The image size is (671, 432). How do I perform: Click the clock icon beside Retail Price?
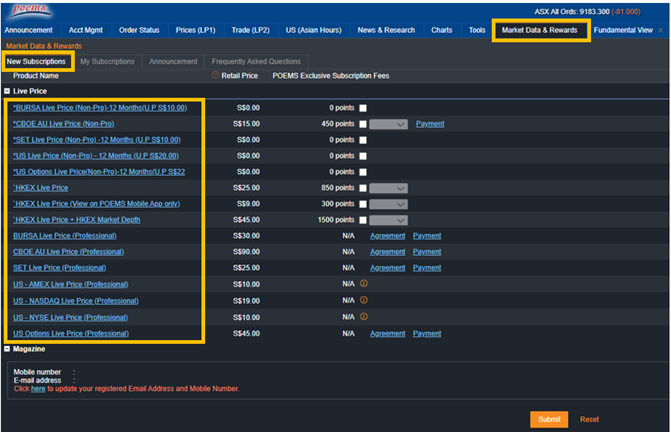coord(215,76)
